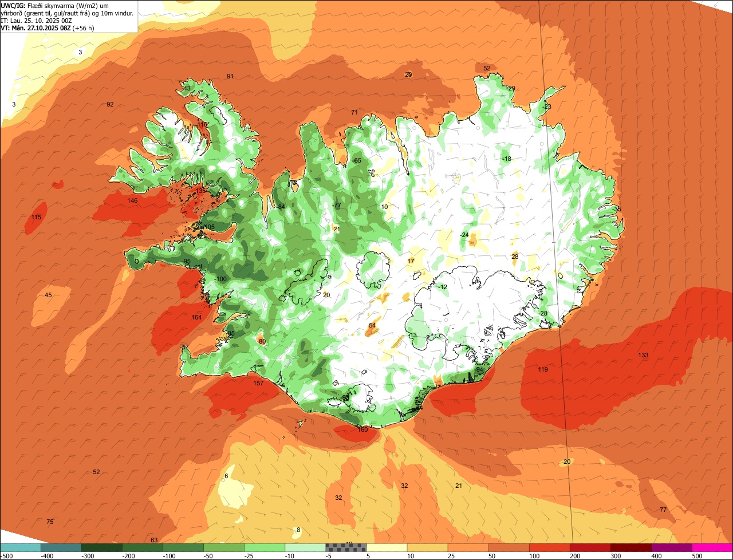Click the darkest green -300 to -200 legend swatch

click(101, 548)
